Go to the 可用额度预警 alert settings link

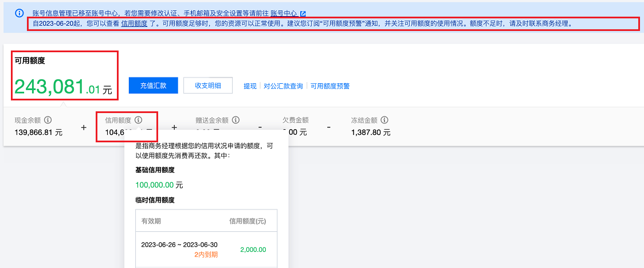coord(330,86)
